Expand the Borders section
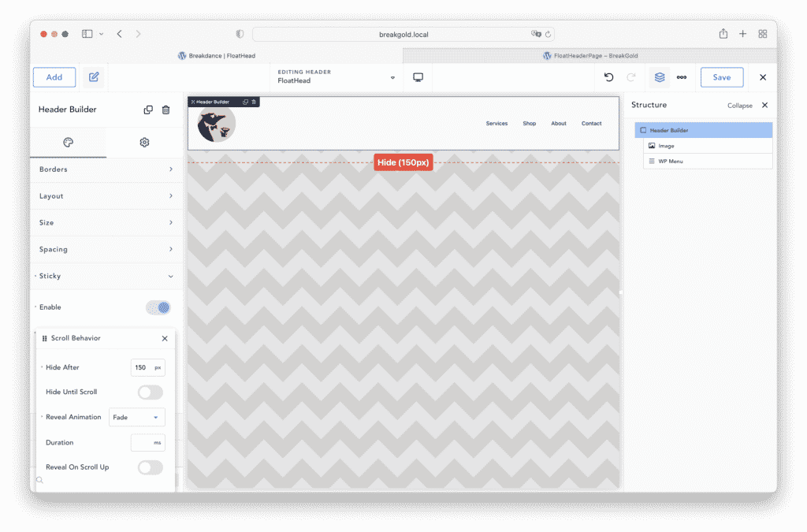This screenshot has width=807, height=532. click(x=106, y=169)
